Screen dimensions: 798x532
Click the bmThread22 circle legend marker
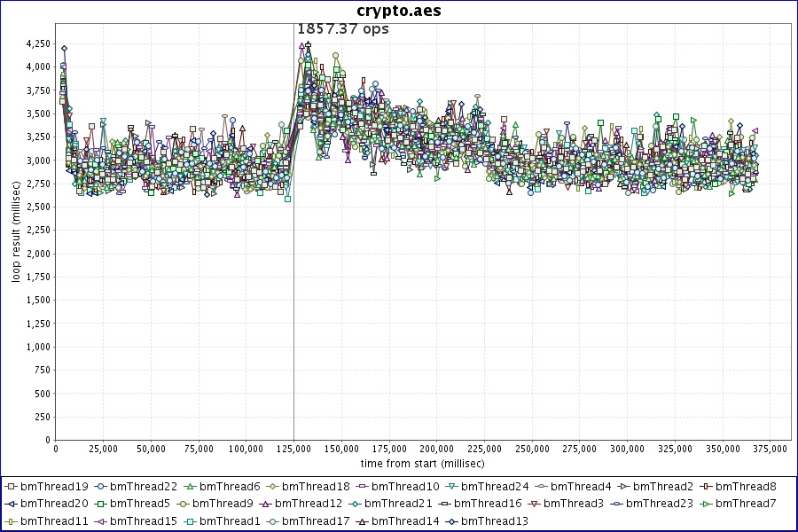pos(101,486)
